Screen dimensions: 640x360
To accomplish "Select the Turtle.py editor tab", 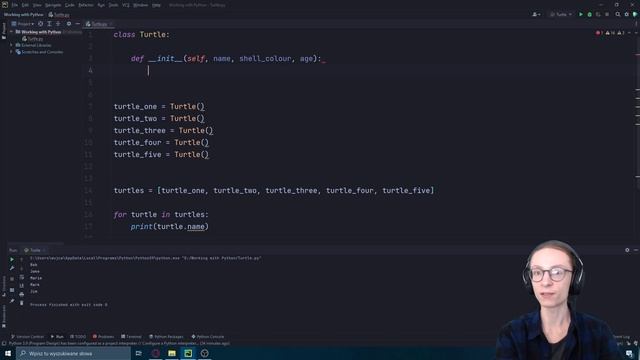I will click(99, 24).
